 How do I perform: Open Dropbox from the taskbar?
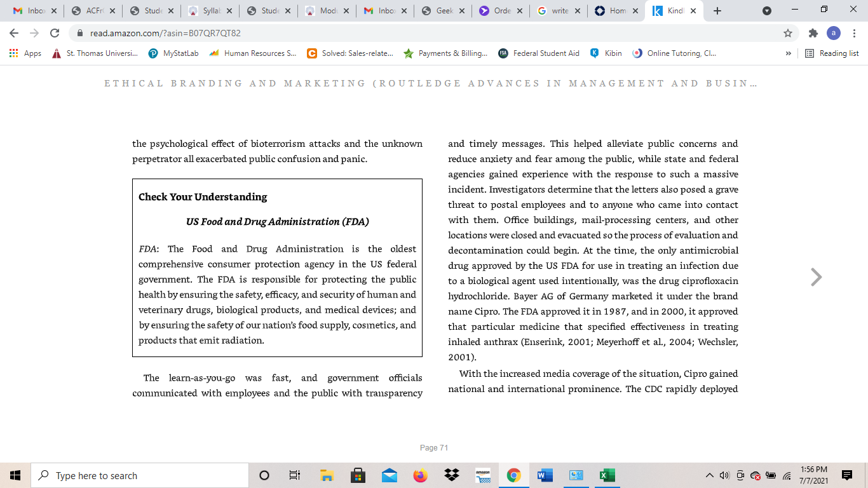tap(452, 475)
